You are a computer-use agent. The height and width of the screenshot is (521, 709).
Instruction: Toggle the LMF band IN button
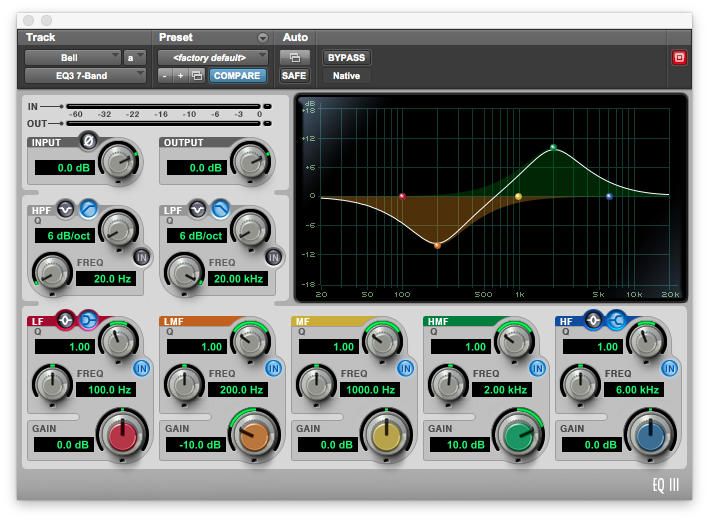(x=273, y=368)
